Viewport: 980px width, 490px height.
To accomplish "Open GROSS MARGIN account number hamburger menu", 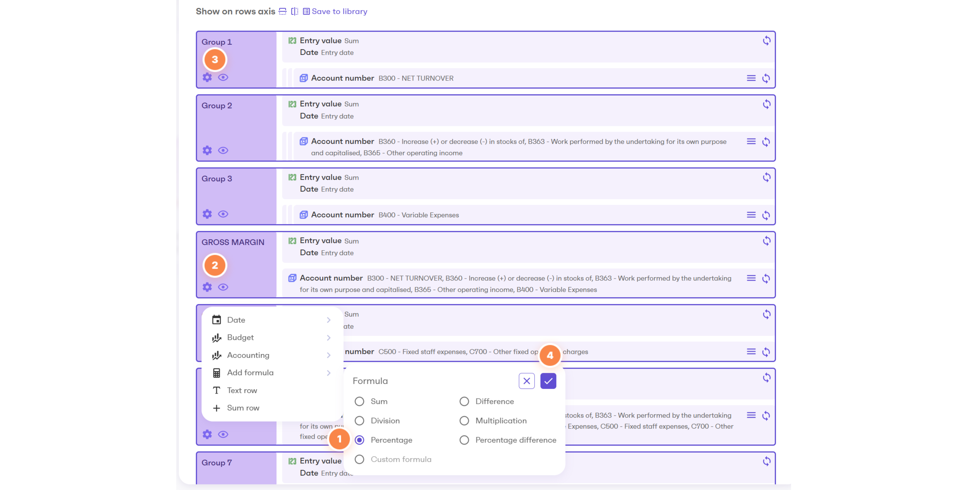I will click(x=751, y=278).
